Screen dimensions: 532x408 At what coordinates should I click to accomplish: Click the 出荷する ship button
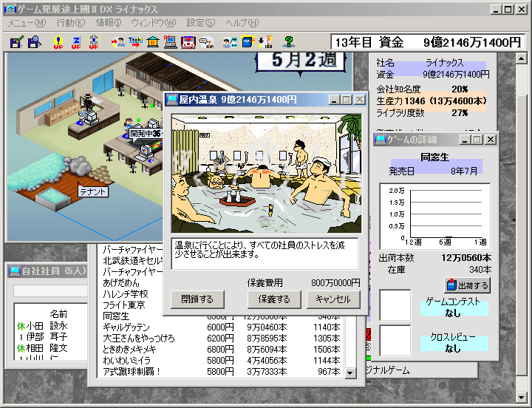[x=468, y=285]
